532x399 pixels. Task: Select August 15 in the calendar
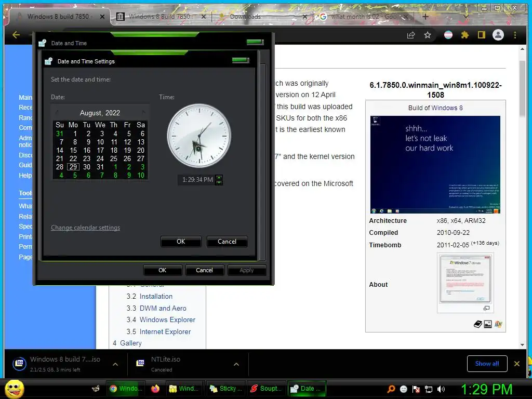[x=73, y=150]
